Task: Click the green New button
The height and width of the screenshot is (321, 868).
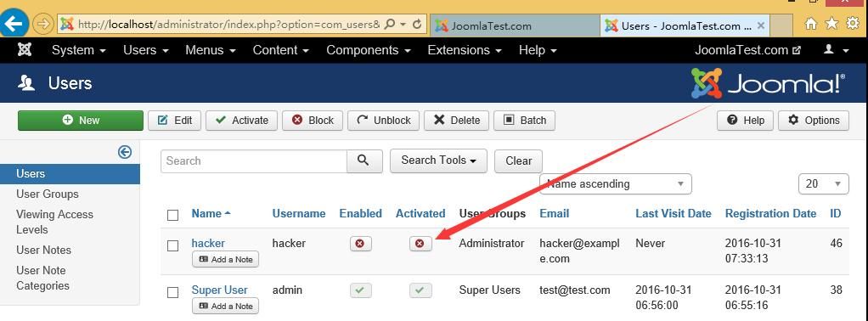Action: [x=81, y=120]
